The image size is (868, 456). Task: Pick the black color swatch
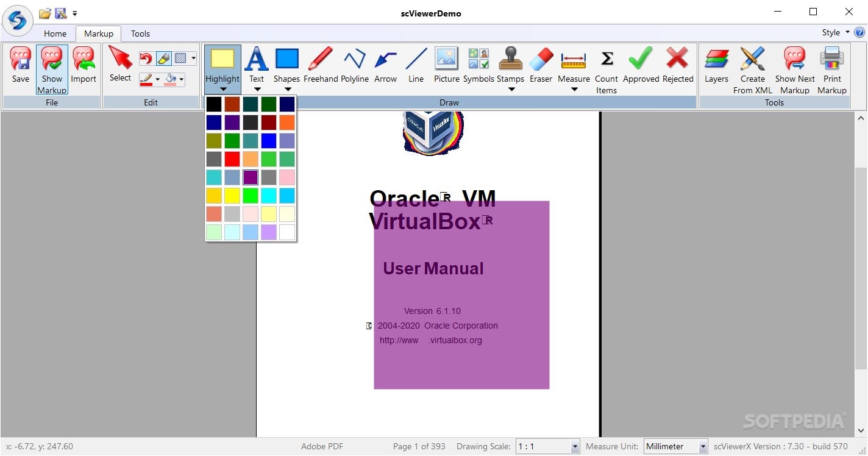[x=214, y=104]
